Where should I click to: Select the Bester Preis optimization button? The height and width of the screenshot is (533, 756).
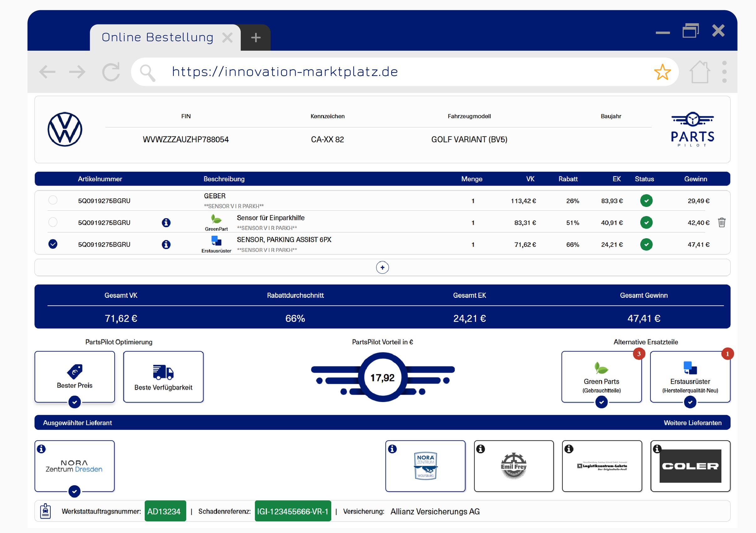coord(75,377)
